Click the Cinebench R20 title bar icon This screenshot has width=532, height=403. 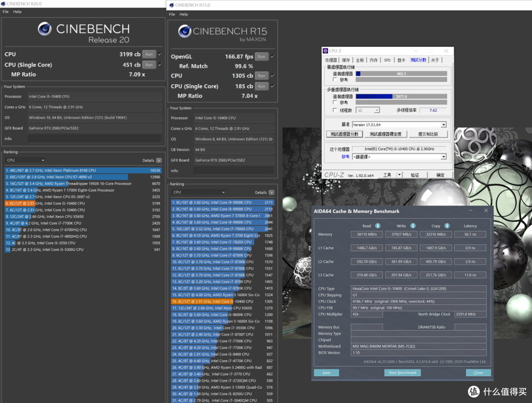[3, 4]
